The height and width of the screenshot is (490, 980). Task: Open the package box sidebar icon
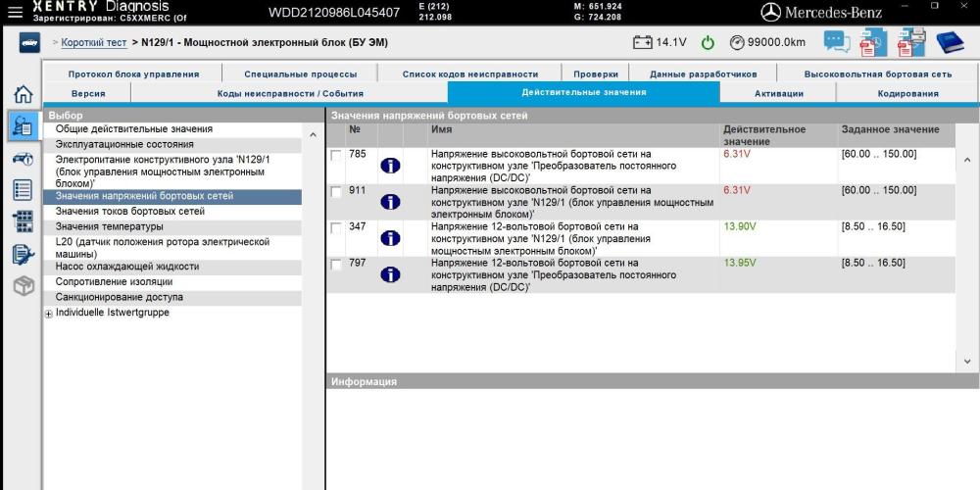(x=24, y=286)
